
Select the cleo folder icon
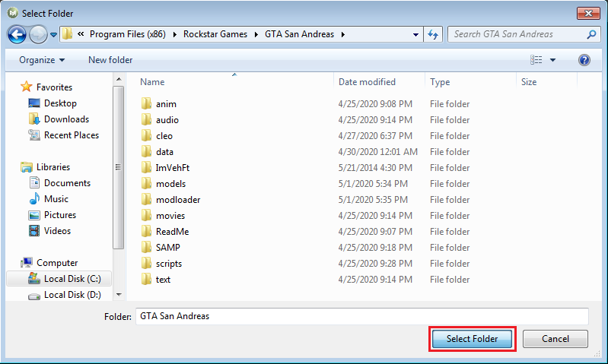[146, 135]
